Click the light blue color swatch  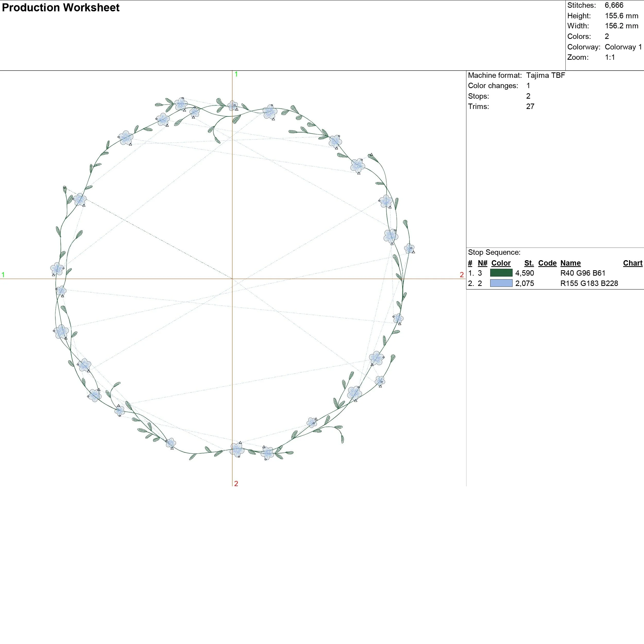(501, 283)
